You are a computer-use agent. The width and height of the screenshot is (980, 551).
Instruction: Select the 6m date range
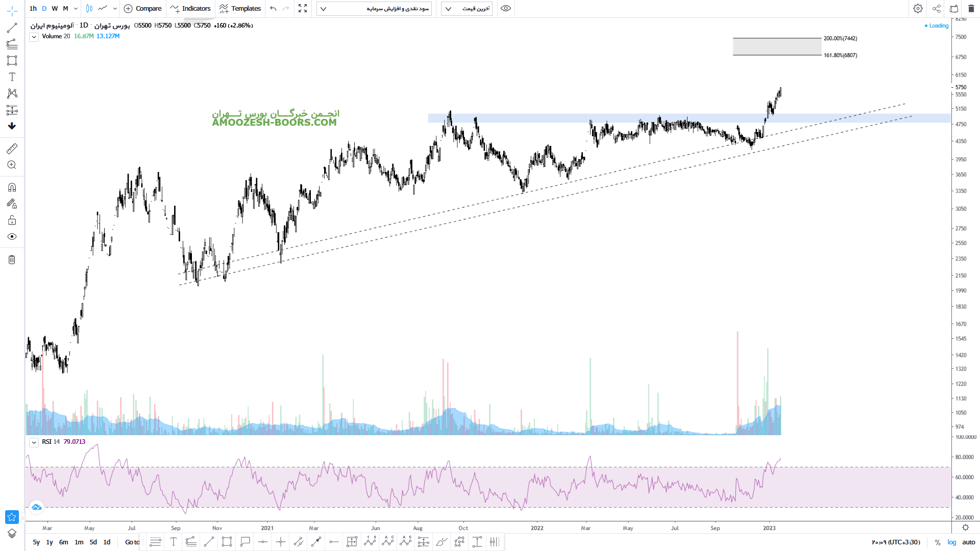click(63, 542)
